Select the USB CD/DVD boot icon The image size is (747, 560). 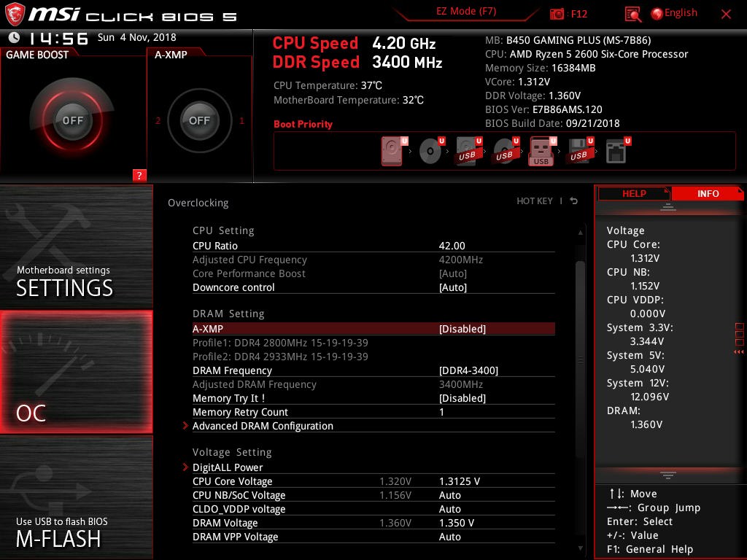tap(506, 151)
